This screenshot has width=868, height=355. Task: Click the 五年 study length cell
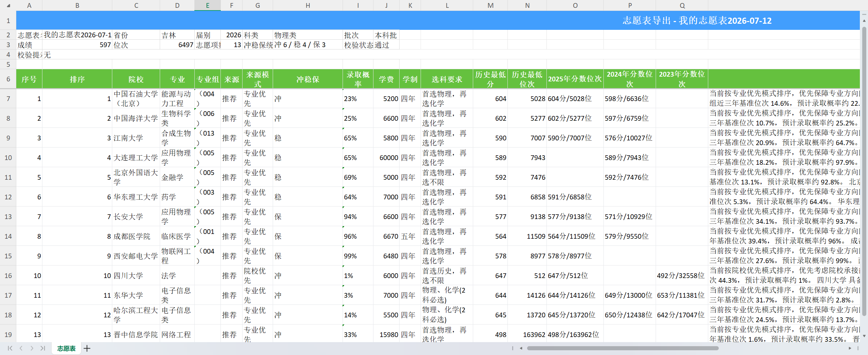point(410,236)
